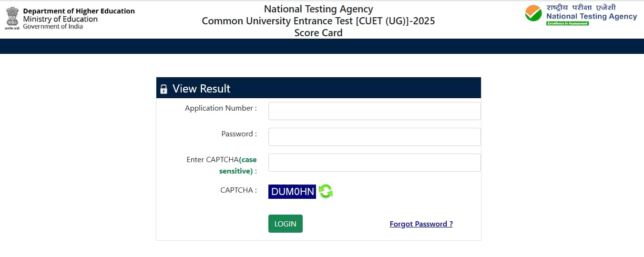Click the green LOGIN button
Screen dimensions: 644x257
coord(285,224)
